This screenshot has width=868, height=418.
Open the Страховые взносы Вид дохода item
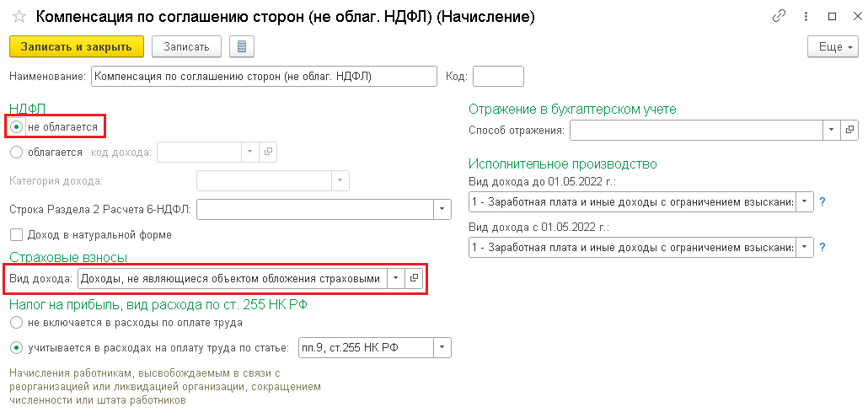[x=415, y=279]
